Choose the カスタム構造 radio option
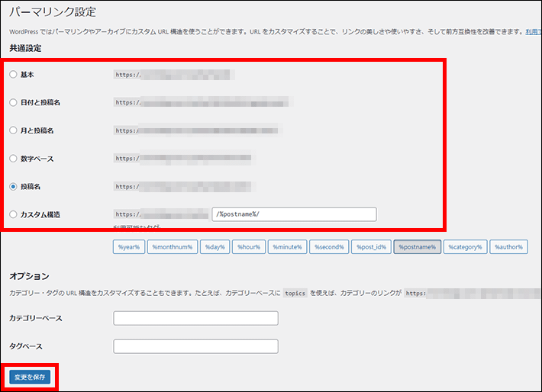This screenshot has width=542, height=392. [13, 214]
